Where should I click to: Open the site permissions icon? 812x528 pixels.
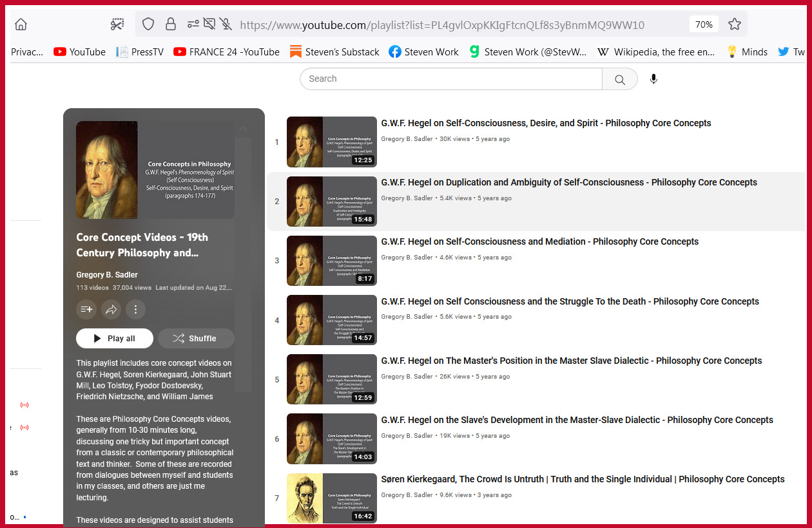[193, 24]
